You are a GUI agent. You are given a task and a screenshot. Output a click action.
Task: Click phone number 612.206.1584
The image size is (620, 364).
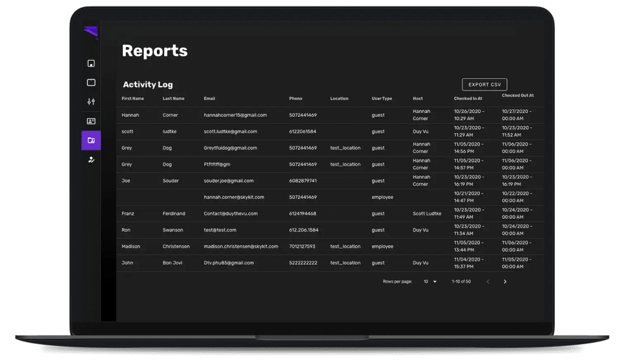304,230
